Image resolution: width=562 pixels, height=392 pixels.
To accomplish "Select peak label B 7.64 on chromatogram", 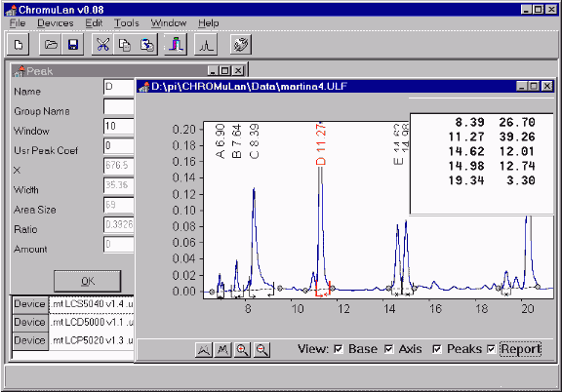I will click(x=237, y=141).
